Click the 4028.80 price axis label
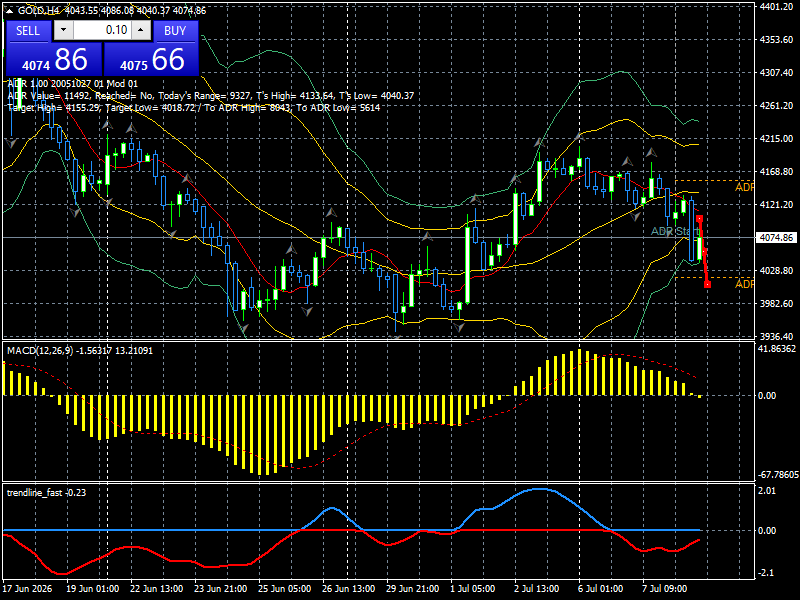The height and width of the screenshot is (600, 800). pos(777,270)
